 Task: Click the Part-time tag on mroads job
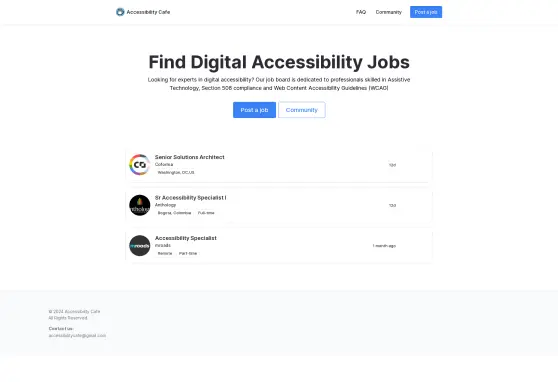[188, 253]
